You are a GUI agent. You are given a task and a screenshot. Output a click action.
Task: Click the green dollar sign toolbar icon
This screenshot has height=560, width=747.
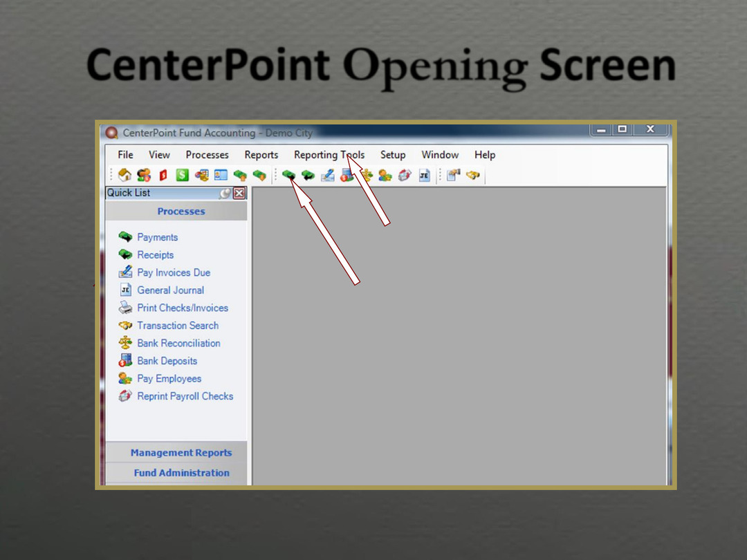pos(182,175)
